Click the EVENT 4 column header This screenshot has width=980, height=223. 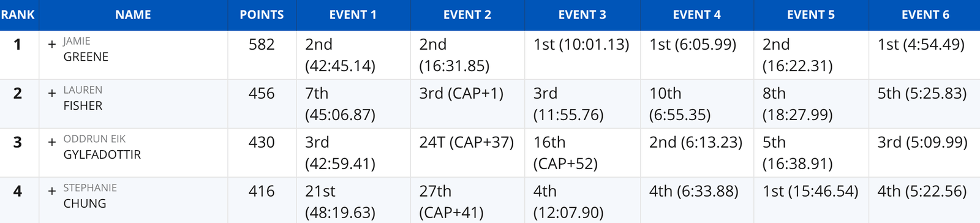(x=696, y=15)
